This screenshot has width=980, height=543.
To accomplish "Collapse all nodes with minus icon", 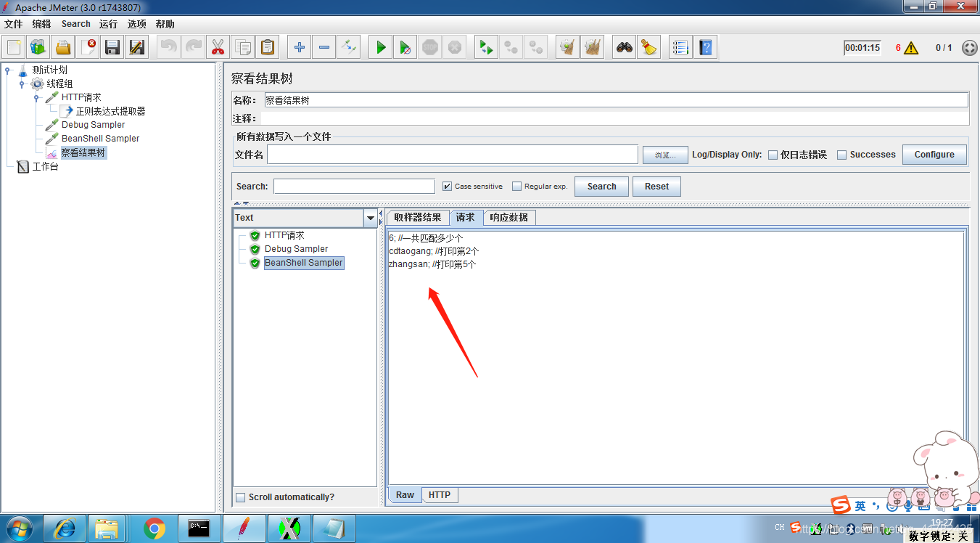I will pyautogui.click(x=324, y=48).
